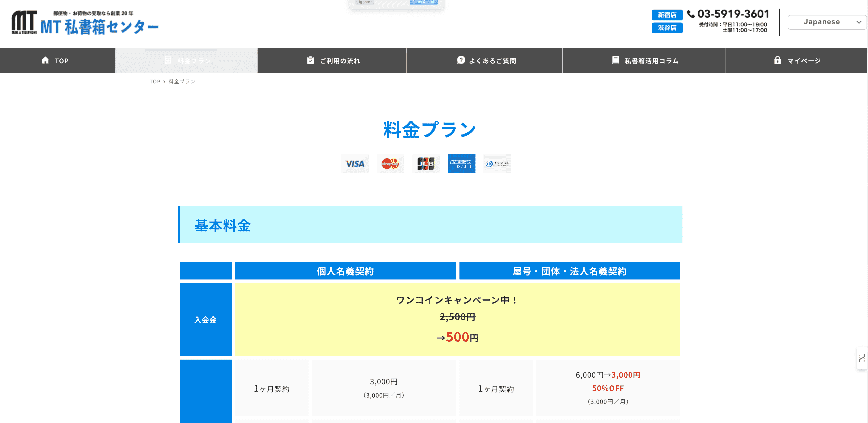The image size is (868, 423).
Task: Open the 料金プラン navigation tab
Action: coord(186,61)
